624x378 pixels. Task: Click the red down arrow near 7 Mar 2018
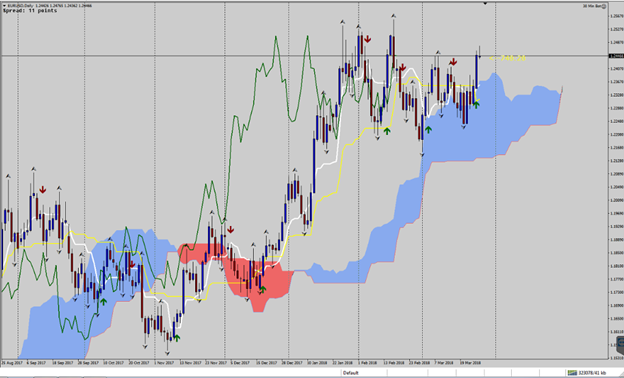click(453, 62)
